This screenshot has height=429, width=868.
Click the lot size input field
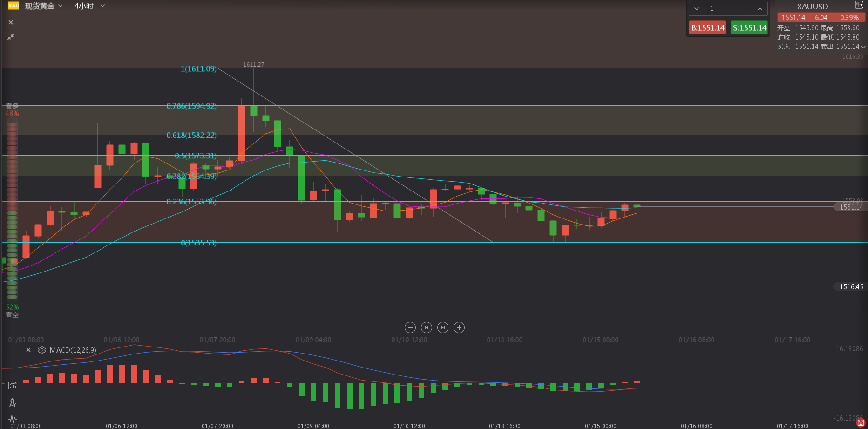click(x=728, y=9)
